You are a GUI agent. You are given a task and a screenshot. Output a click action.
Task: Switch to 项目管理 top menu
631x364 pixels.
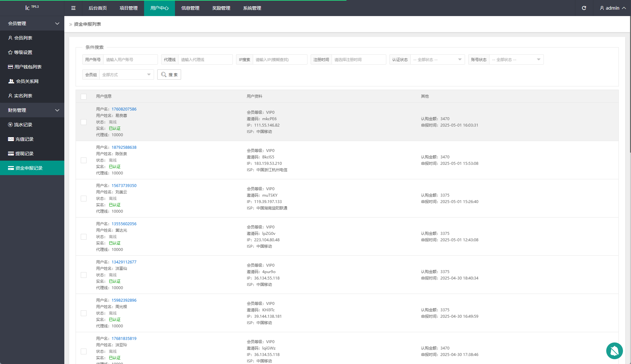[129, 8]
